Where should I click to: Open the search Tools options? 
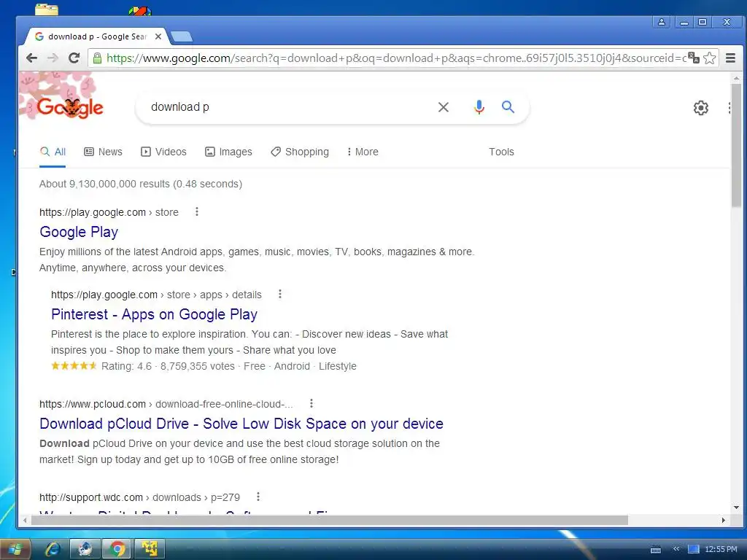tap(501, 152)
